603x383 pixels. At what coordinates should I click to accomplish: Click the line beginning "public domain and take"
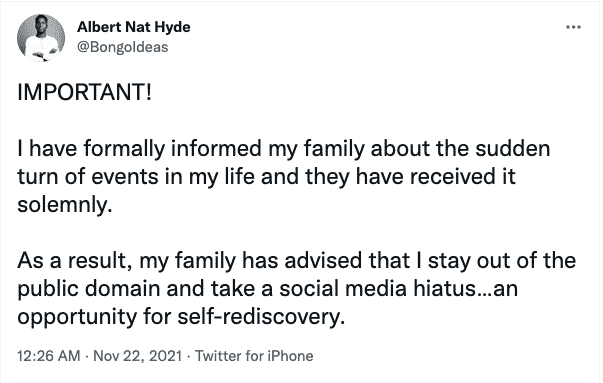[267, 289]
